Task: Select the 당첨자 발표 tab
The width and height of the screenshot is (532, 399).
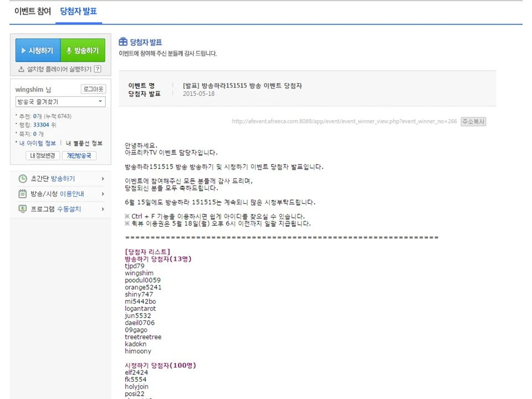Action: [x=78, y=11]
